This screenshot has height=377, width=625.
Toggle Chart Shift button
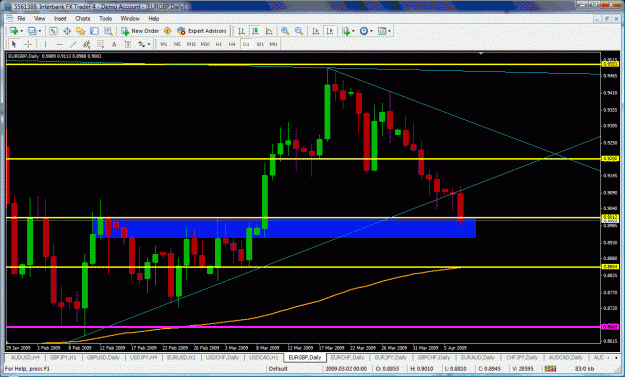pyautogui.click(x=330, y=31)
